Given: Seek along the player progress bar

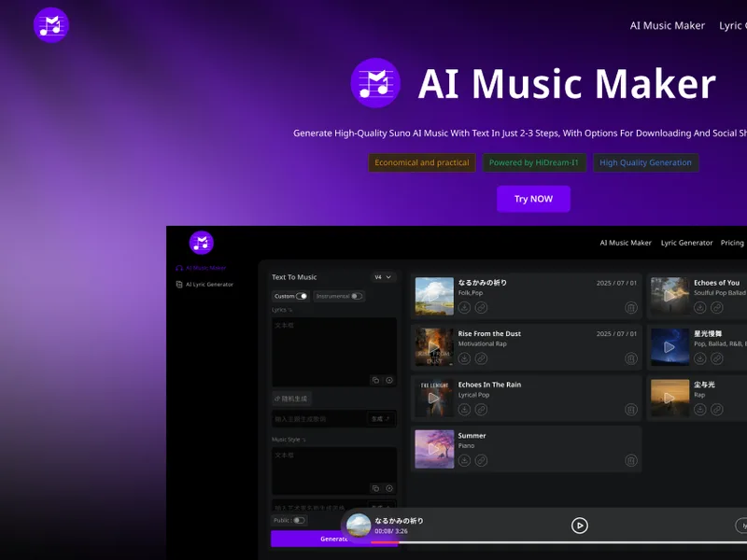Looking at the screenshot, I should tap(558, 542).
